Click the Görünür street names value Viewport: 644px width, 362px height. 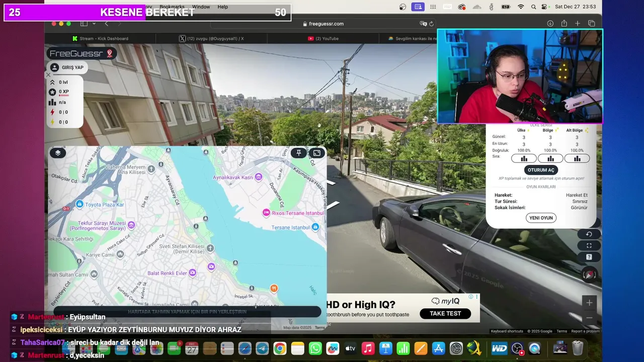pos(579,208)
